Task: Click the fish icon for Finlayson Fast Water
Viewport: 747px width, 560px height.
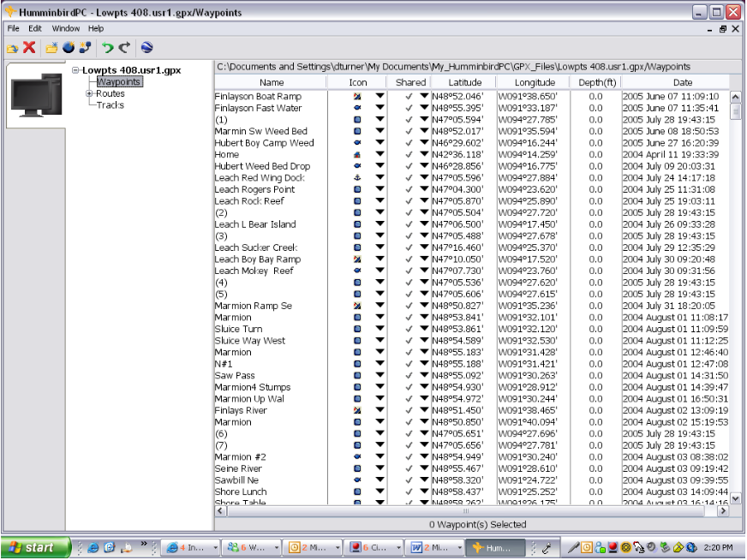Action: (x=357, y=108)
